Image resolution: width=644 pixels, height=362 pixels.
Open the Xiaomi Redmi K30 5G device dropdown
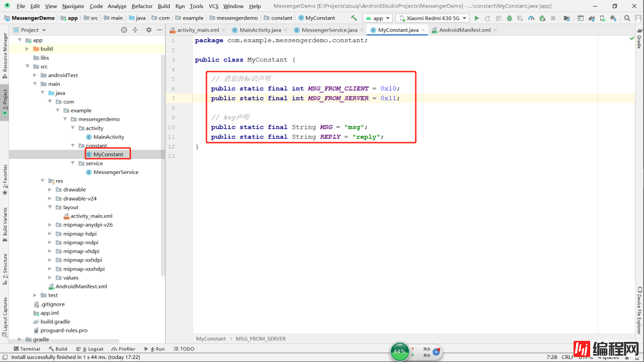click(432, 18)
